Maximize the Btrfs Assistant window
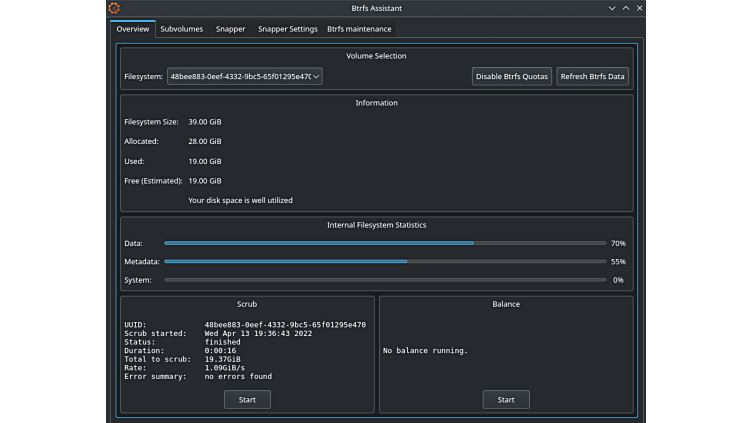 point(626,8)
